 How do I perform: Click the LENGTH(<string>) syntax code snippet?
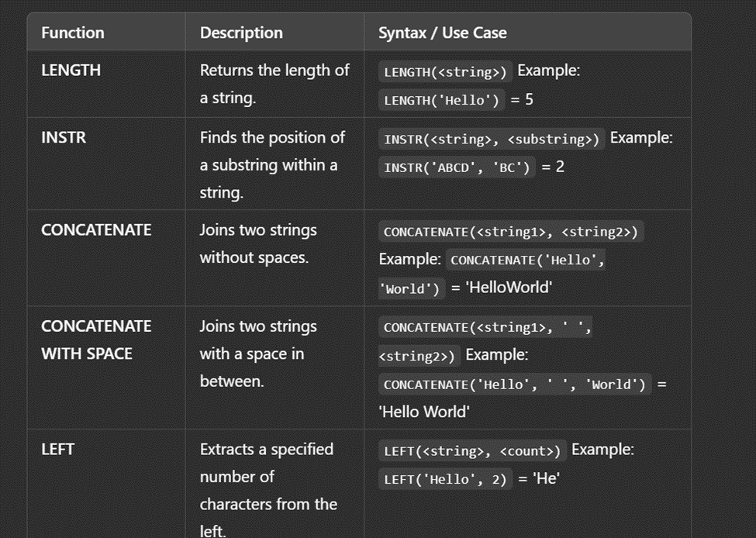[446, 72]
